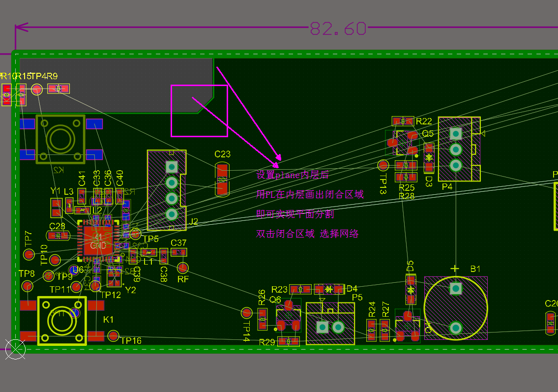Select the Y1 crystal footprint
The height and width of the screenshot is (392, 558).
56,208
